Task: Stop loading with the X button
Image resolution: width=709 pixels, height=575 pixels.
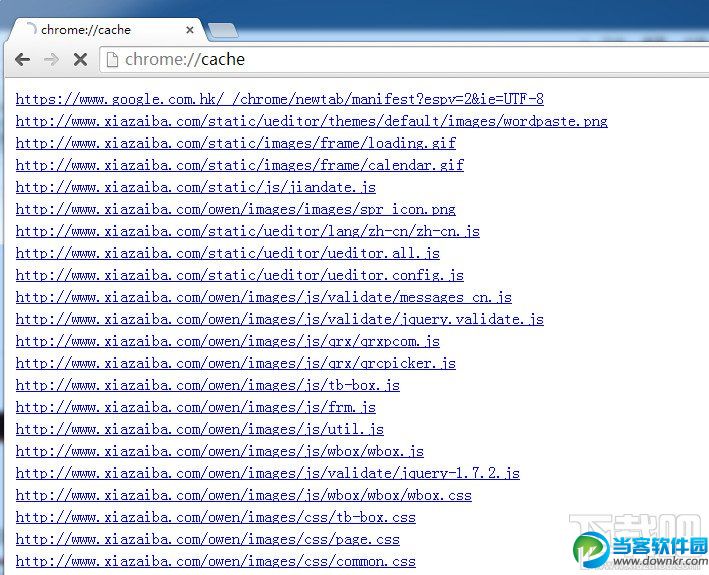Action: pyautogui.click(x=80, y=59)
